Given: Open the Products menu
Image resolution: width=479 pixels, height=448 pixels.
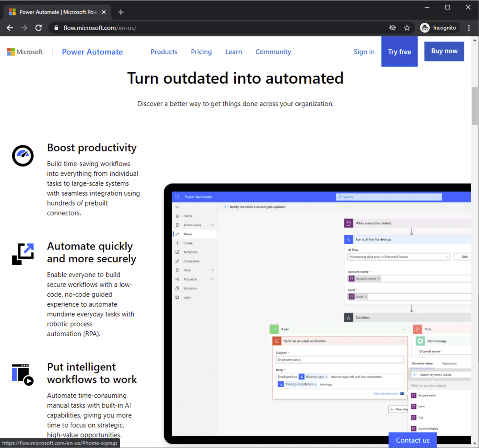Looking at the screenshot, I should click(164, 52).
